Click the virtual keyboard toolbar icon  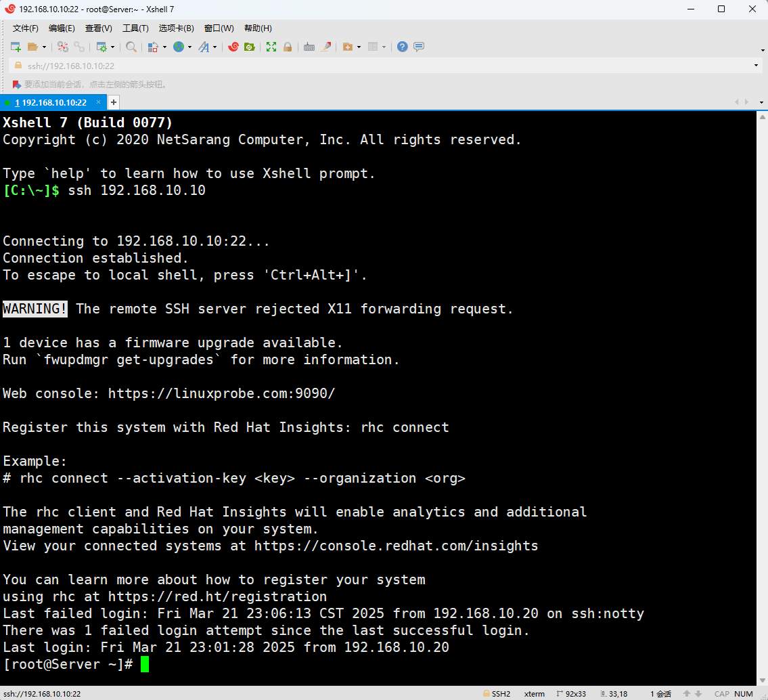(x=309, y=47)
